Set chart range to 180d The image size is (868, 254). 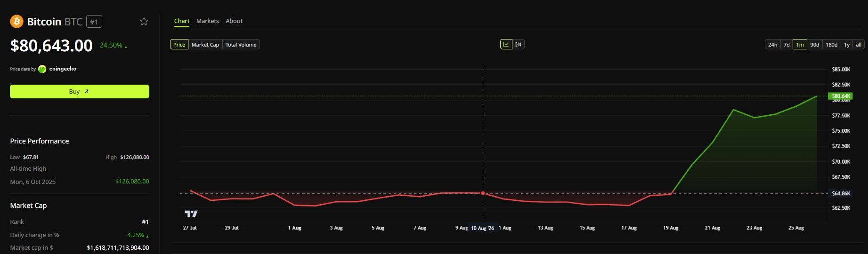pyautogui.click(x=832, y=44)
